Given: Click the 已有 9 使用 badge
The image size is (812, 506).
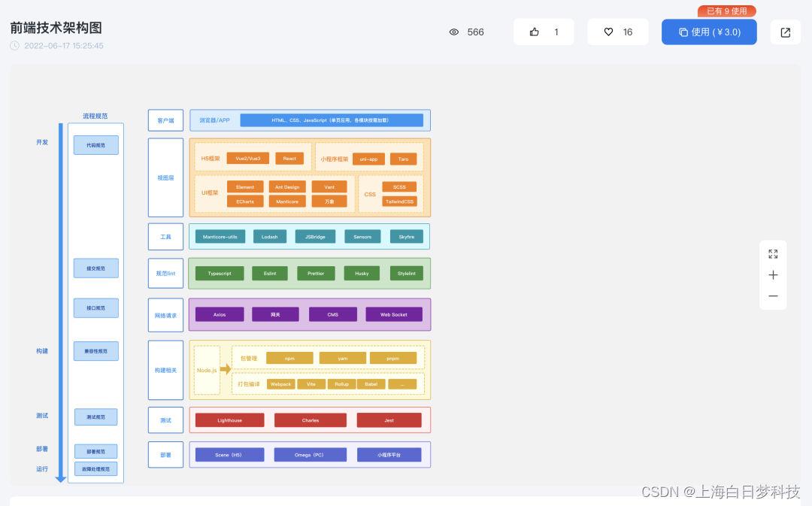Looking at the screenshot, I should [x=726, y=11].
